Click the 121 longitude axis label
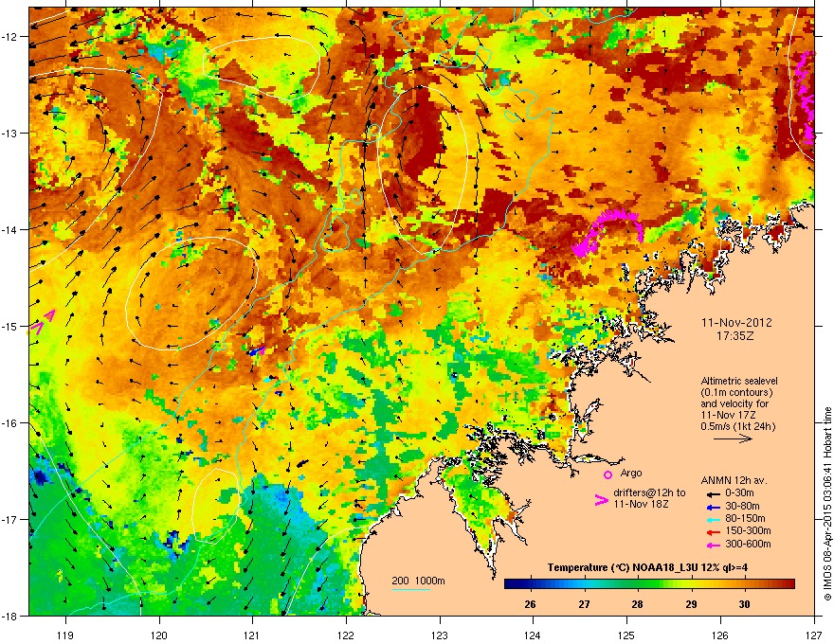The image size is (834, 644). pos(252,635)
